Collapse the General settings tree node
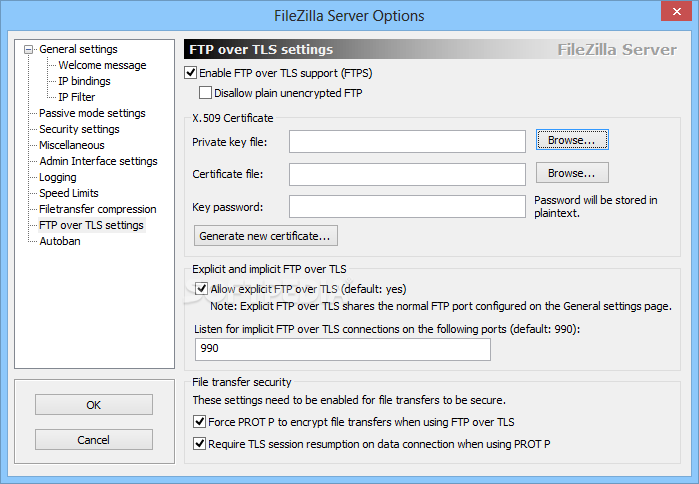This screenshot has width=699, height=484. point(29,49)
